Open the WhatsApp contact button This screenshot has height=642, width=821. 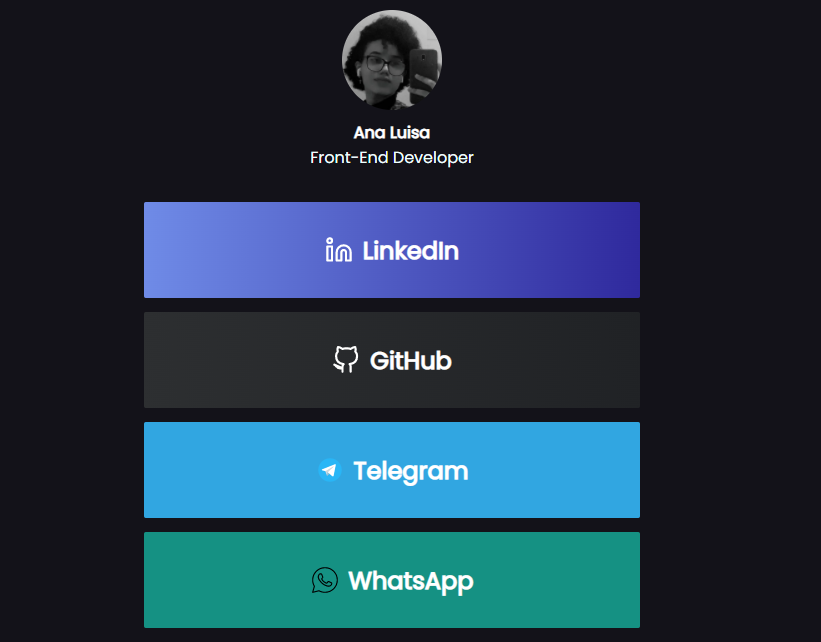tap(392, 580)
